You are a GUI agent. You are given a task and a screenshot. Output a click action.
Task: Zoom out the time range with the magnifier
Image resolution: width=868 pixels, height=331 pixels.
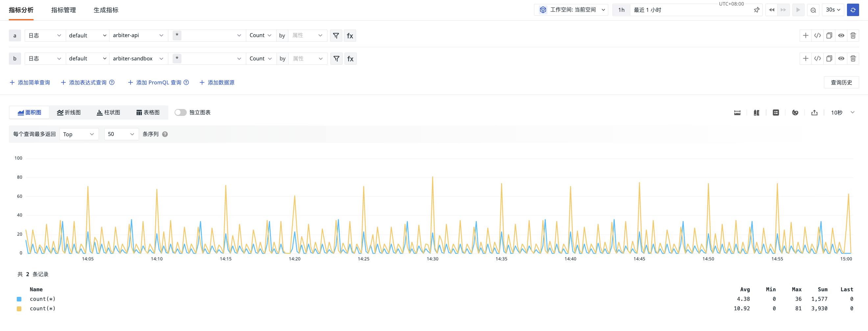tap(813, 10)
